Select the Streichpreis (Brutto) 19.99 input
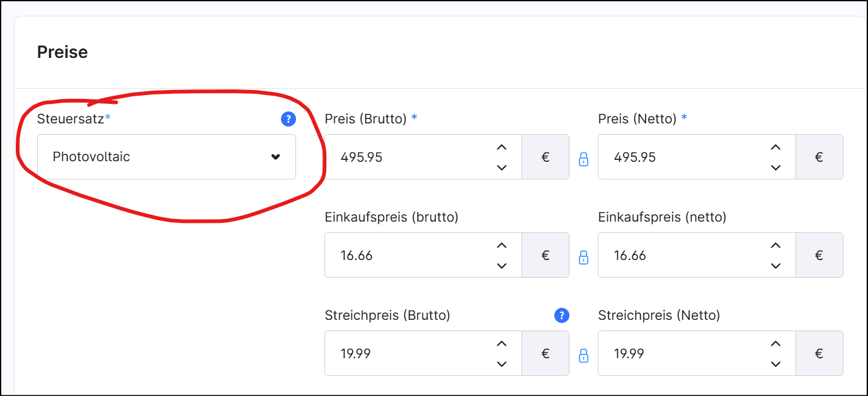The height and width of the screenshot is (396, 868). 409,353
